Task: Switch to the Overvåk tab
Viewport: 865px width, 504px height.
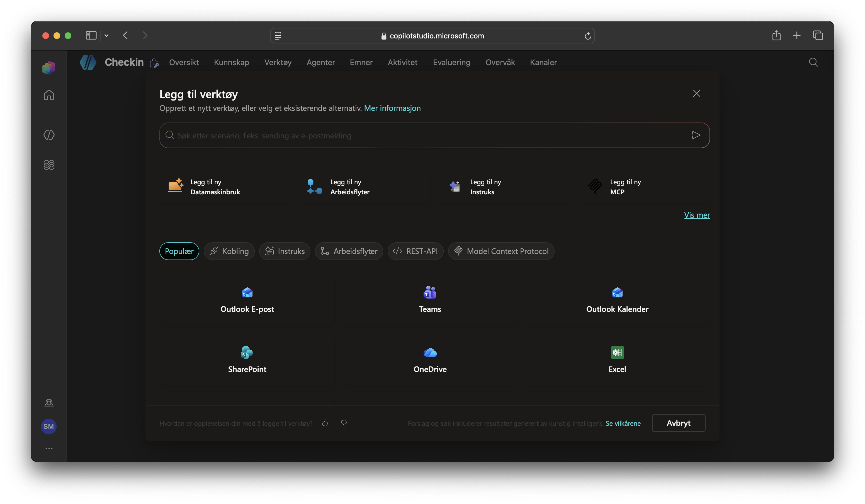Action: pos(500,62)
